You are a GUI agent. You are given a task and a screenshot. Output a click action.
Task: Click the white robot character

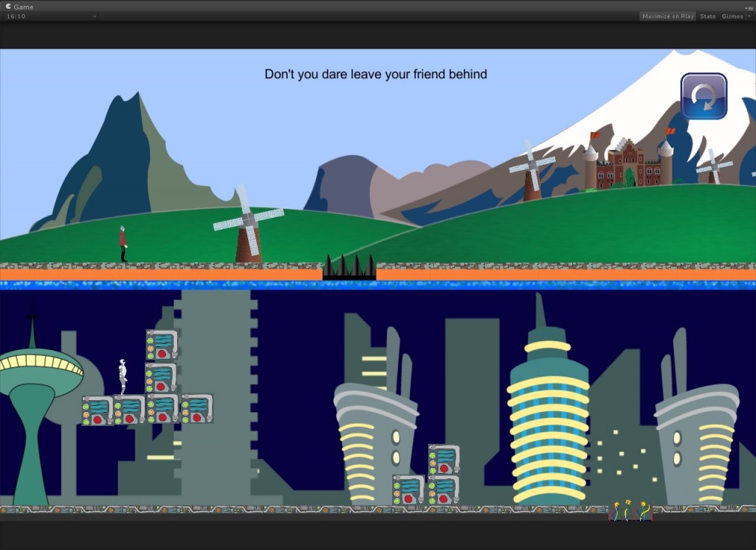pyautogui.click(x=123, y=377)
